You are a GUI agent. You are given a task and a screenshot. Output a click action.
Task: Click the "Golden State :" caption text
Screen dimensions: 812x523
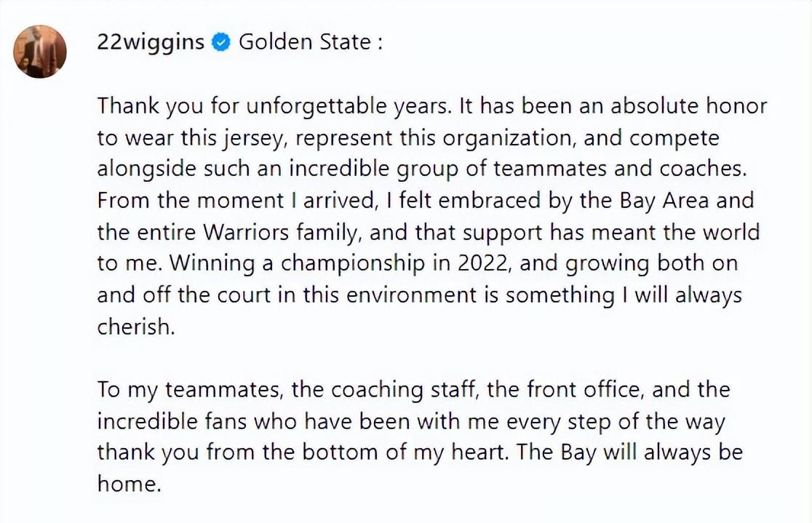coord(311,42)
